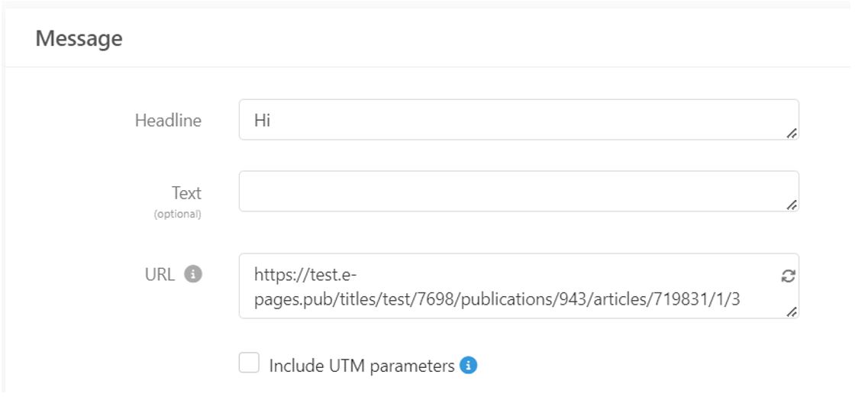Screen dimensions: 868x413
Task: Click the Text field resize handle
Action: coord(792,205)
